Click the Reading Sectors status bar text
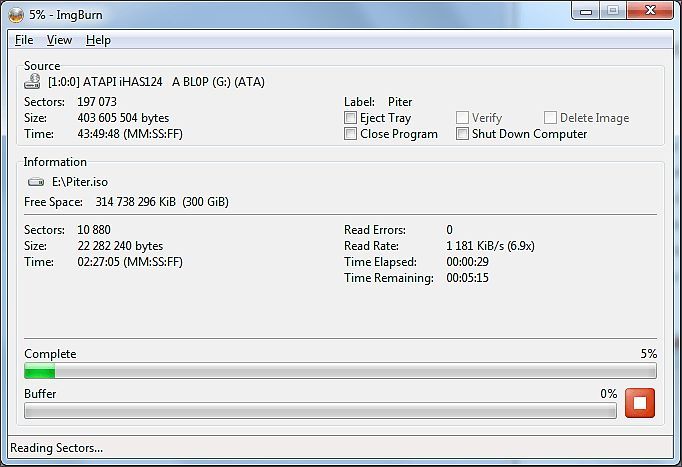 57,448
